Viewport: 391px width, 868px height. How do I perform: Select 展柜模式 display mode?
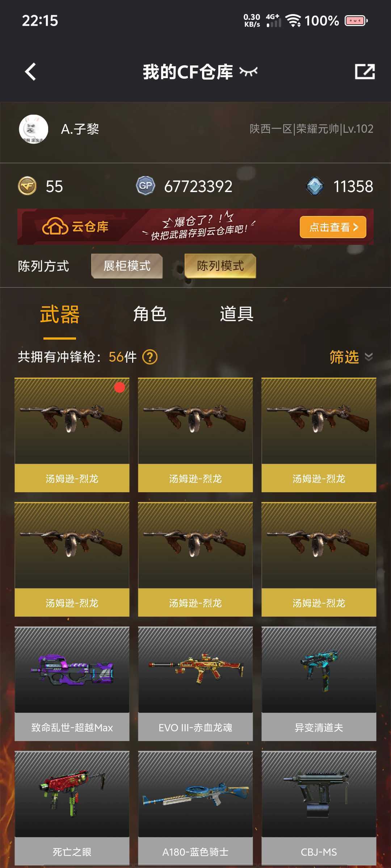127,266
